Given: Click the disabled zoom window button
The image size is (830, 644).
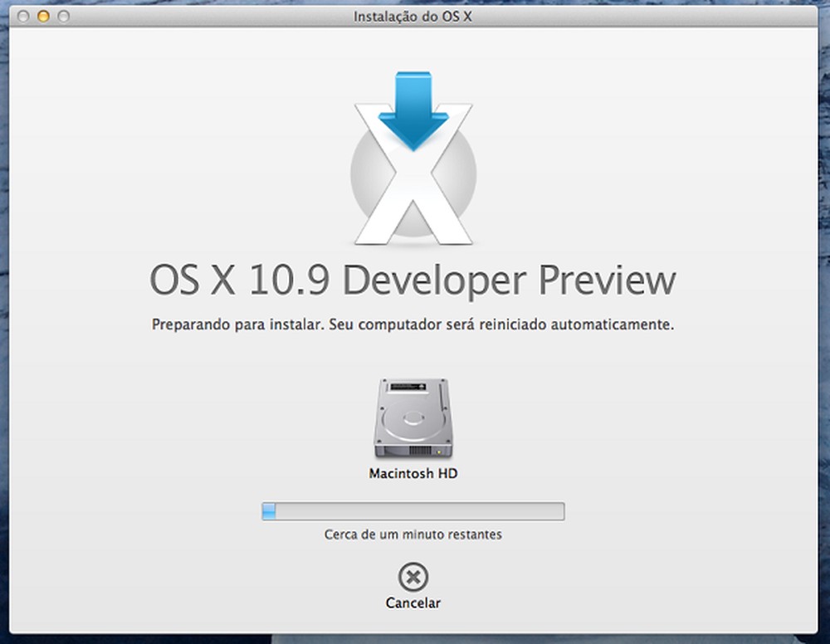Looking at the screenshot, I should [x=64, y=17].
